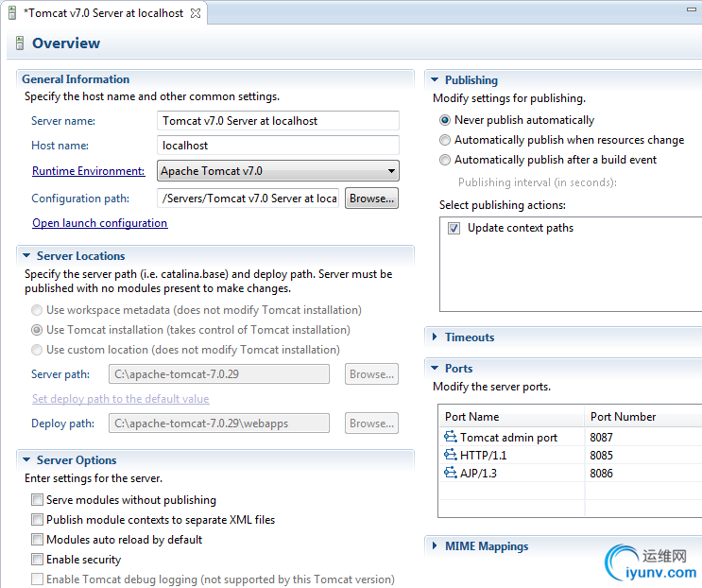
Task: Select the HTTP/1.1 port row
Action: pos(570,455)
